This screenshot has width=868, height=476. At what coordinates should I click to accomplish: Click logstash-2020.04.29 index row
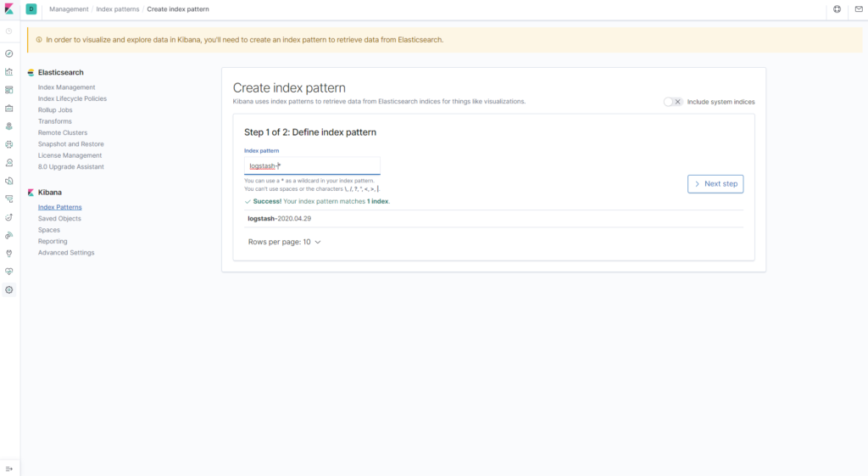click(494, 219)
